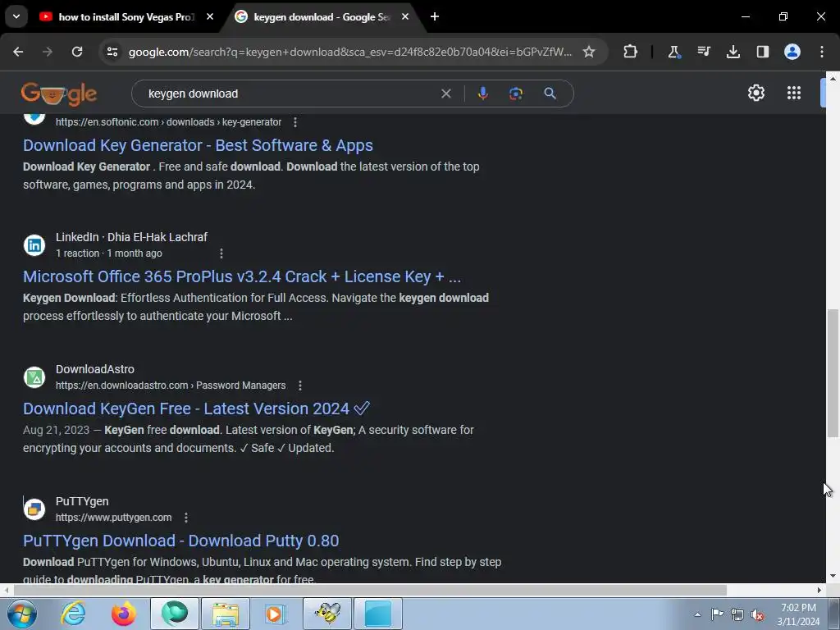Click the horizontal scrollbar thumb

pyautogui.click(x=370, y=591)
